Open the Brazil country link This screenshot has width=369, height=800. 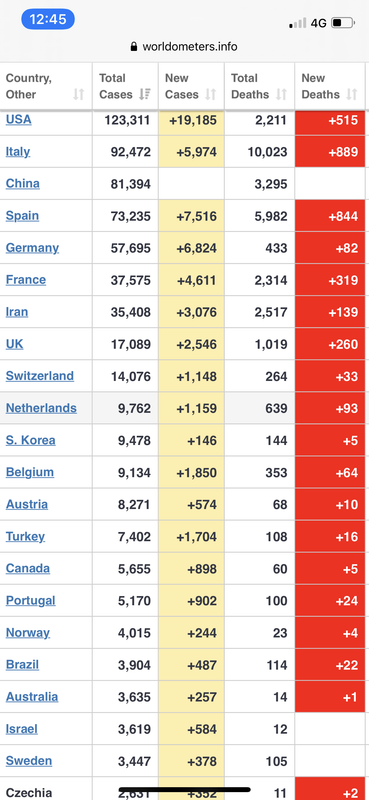tap(22, 665)
